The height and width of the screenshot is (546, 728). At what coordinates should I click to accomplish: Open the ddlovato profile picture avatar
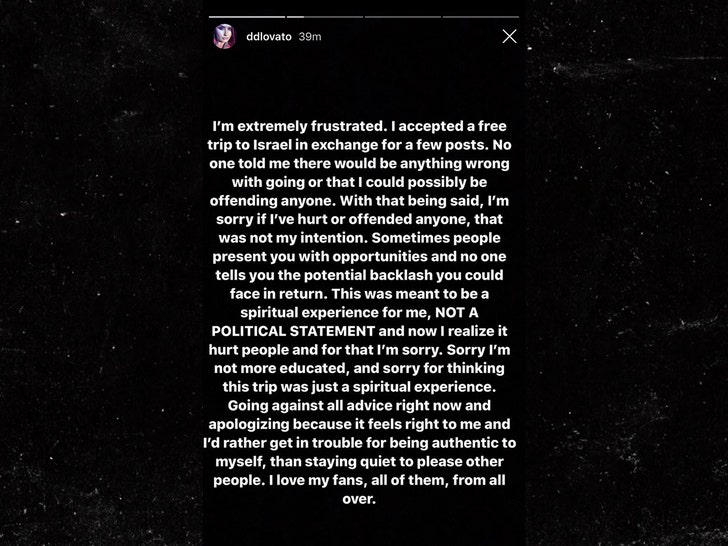click(224, 36)
